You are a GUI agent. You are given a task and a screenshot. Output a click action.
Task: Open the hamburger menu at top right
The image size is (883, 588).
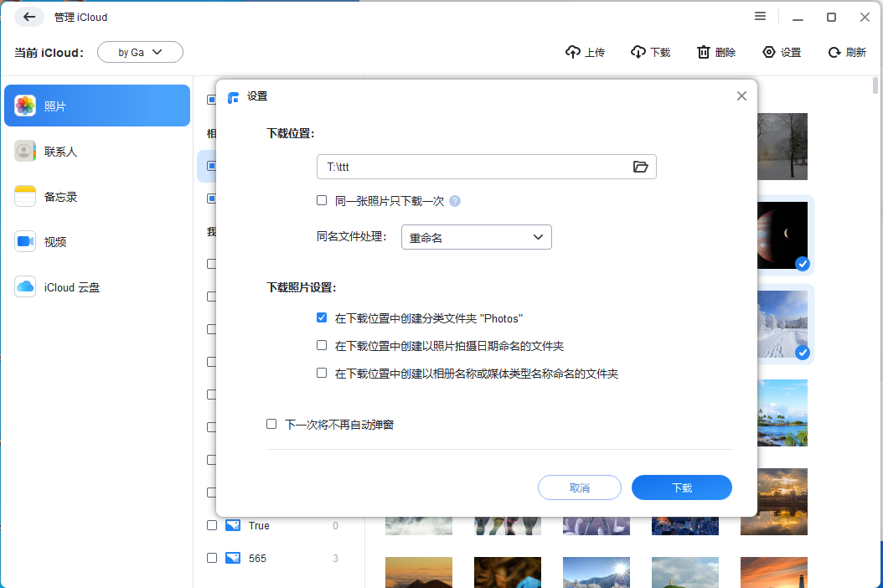760,16
